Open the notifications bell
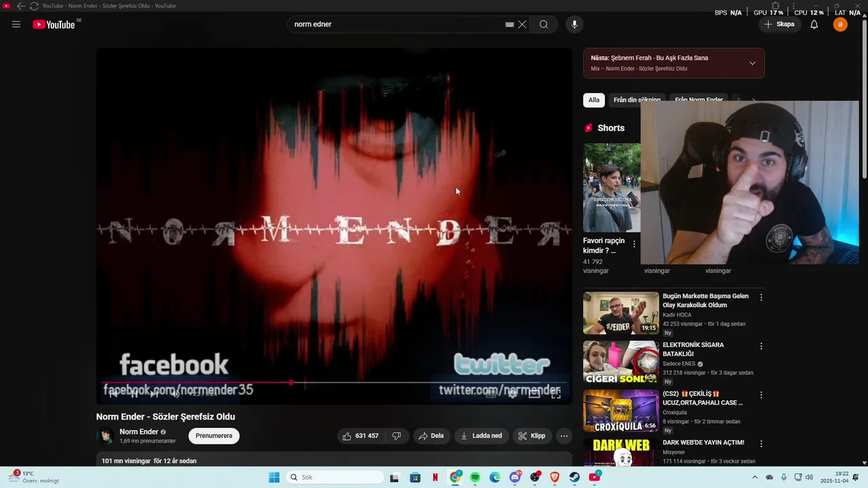 click(814, 24)
